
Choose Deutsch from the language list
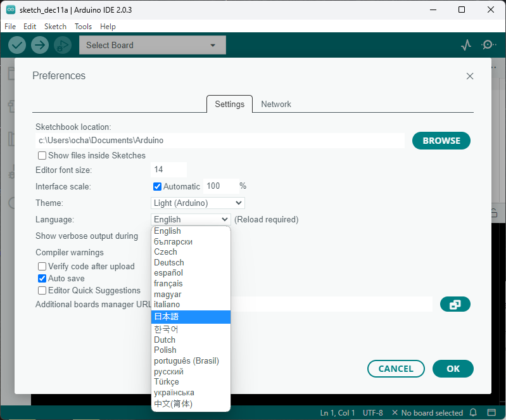(169, 262)
